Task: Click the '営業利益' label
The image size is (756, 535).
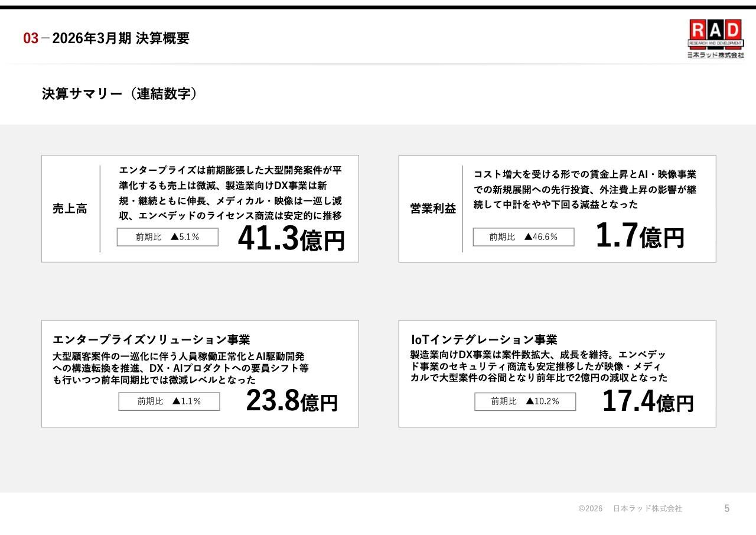Action: coord(433,209)
